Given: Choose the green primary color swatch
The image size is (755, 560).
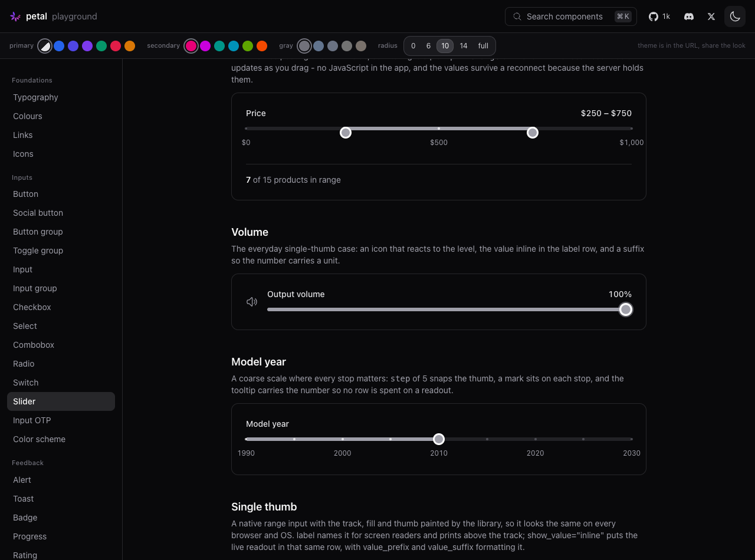Looking at the screenshot, I should 101,46.
